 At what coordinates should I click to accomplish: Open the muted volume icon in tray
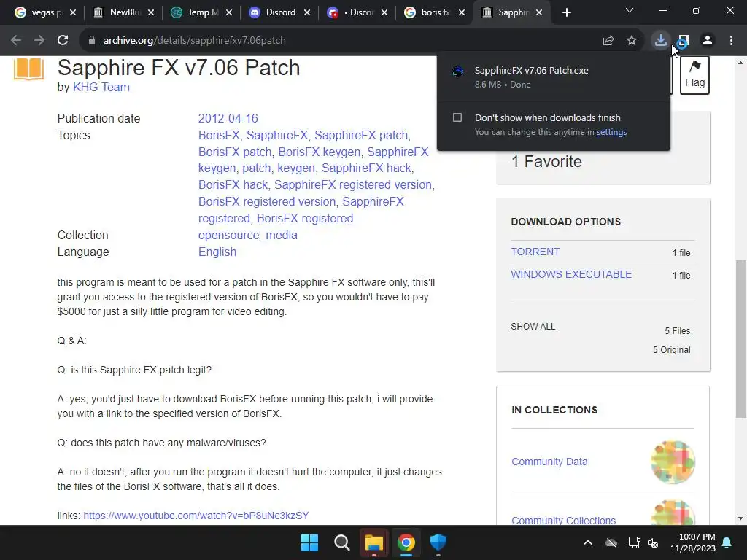pyautogui.click(x=653, y=542)
